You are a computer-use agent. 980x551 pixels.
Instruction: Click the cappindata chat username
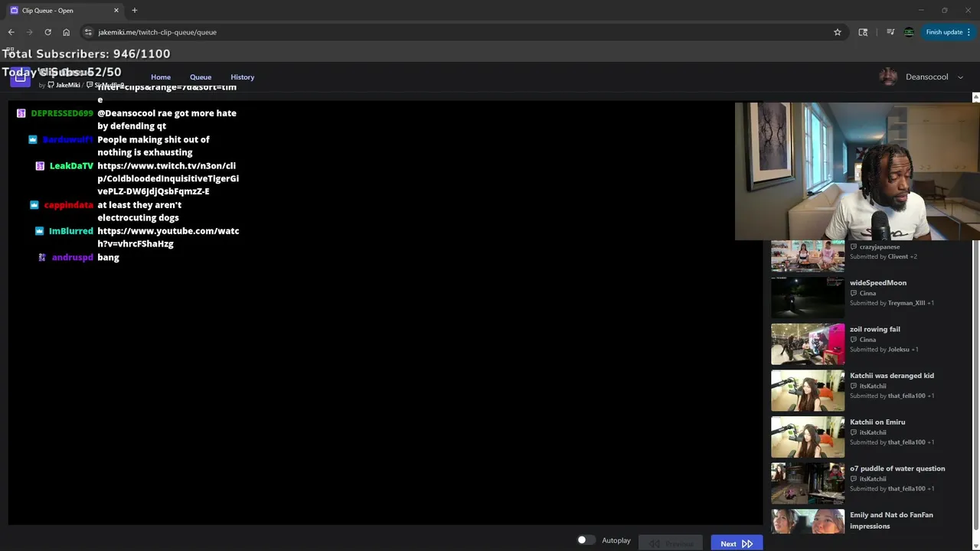point(68,205)
